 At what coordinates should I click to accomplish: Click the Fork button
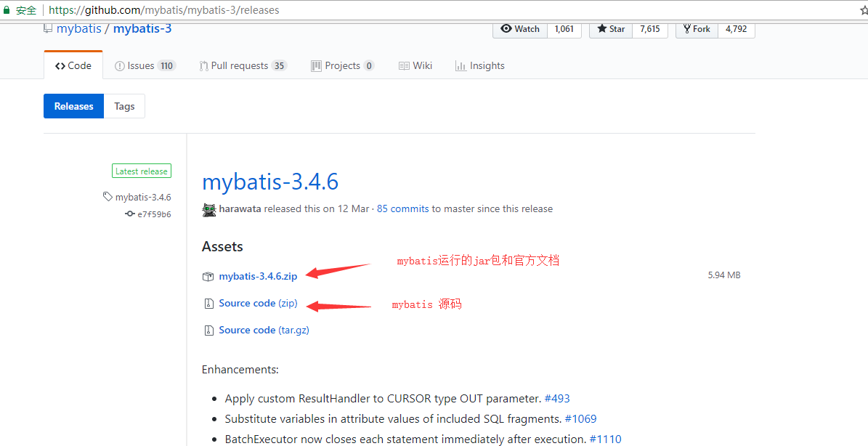(x=697, y=29)
